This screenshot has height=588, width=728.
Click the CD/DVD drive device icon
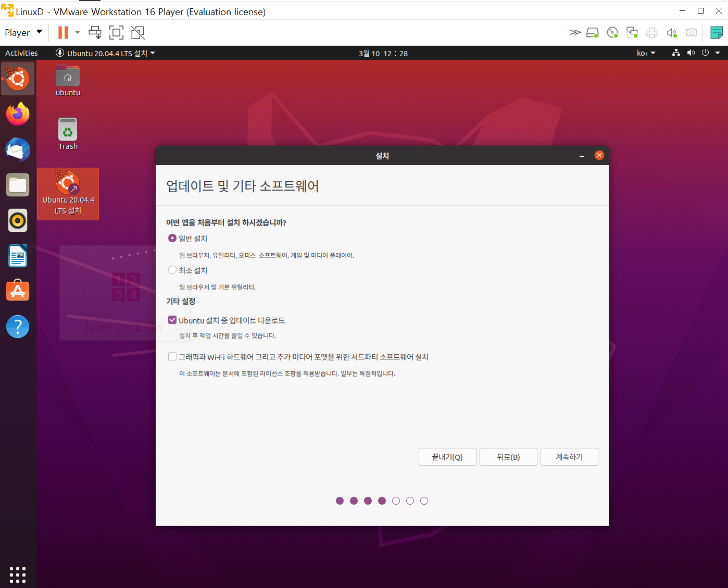[x=612, y=33]
